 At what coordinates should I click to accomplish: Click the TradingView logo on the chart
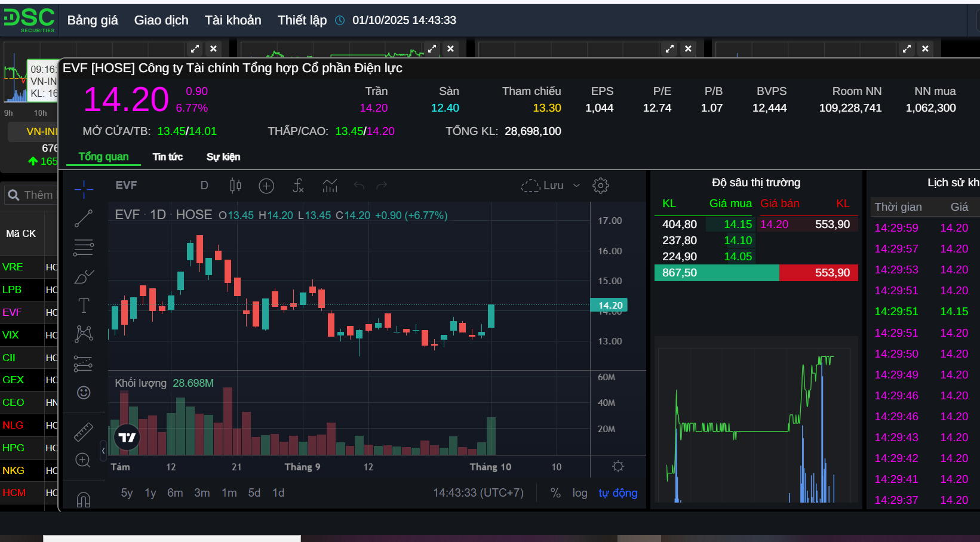click(127, 438)
